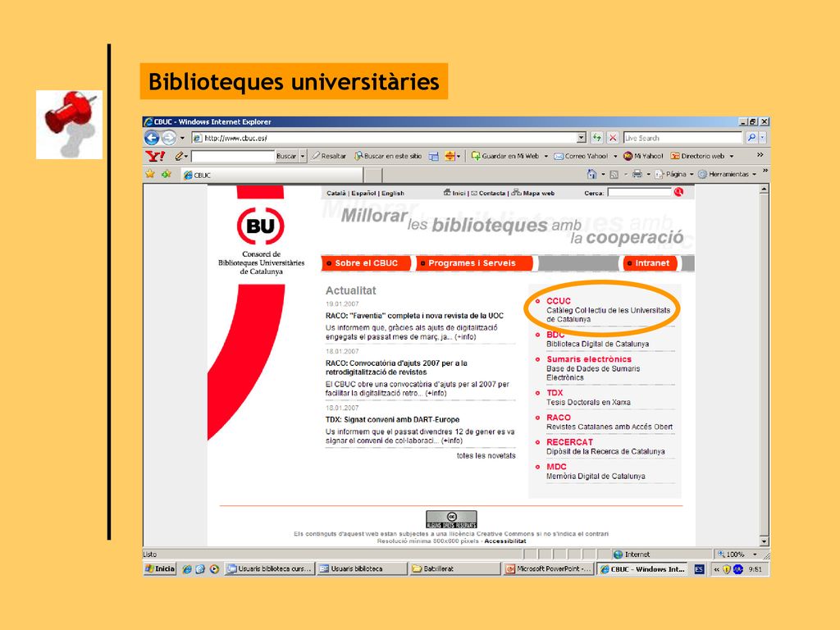
Task: Open the Sobre el CBUC menu tab
Action: (x=367, y=263)
